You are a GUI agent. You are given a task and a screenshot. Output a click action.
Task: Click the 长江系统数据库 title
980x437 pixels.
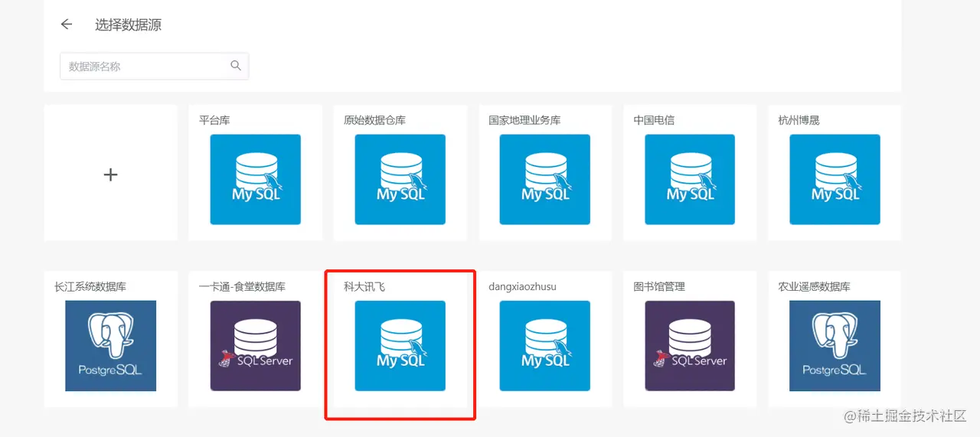(90, 287)
